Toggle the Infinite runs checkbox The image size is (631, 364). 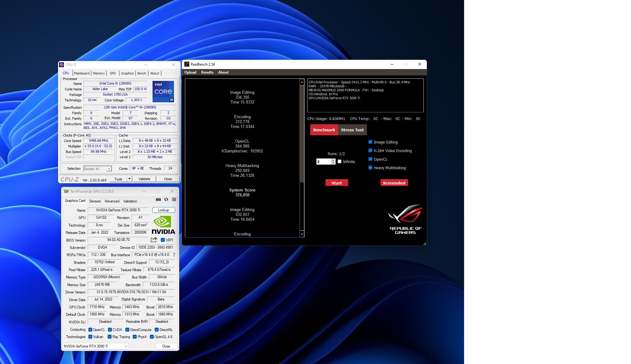[x=339, y=162]
